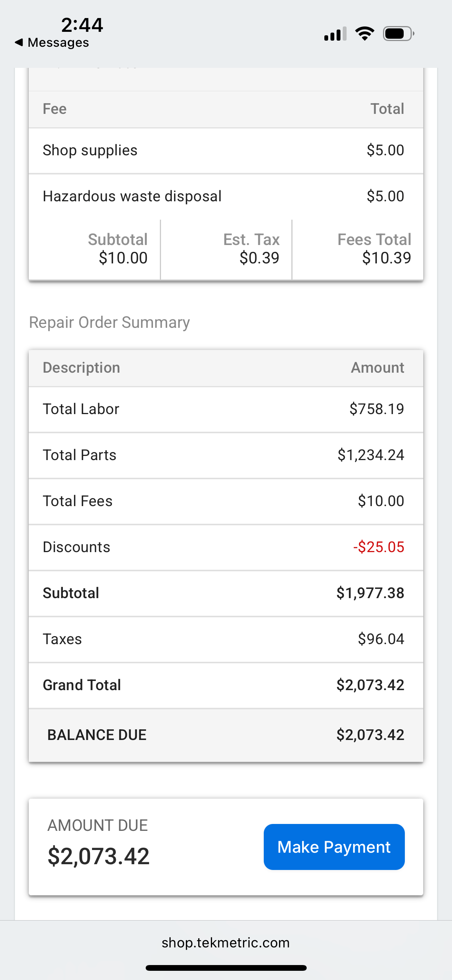The image size is (452, 980).
Task: Tap the red Discounts amount
Action: [x=378, y=547]
